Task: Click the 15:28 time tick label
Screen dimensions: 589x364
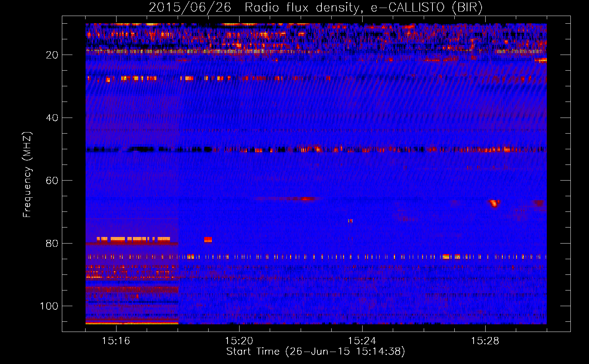Action: coord(485,341)
